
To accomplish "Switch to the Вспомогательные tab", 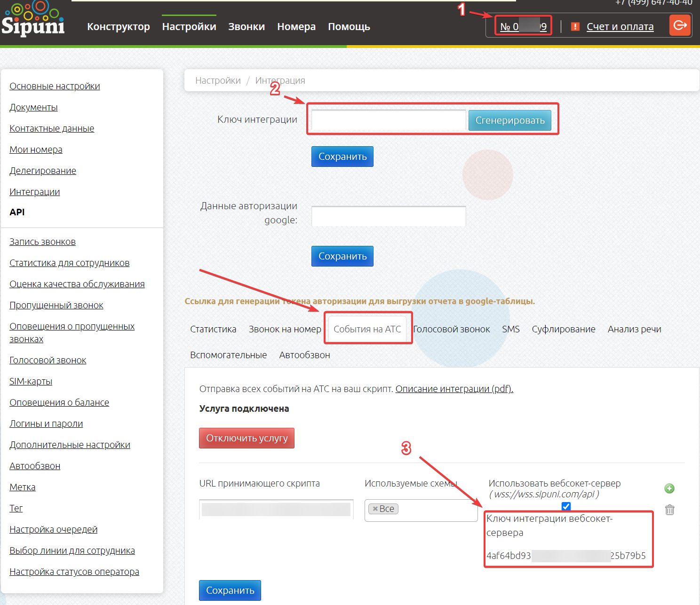I will 229,355.
